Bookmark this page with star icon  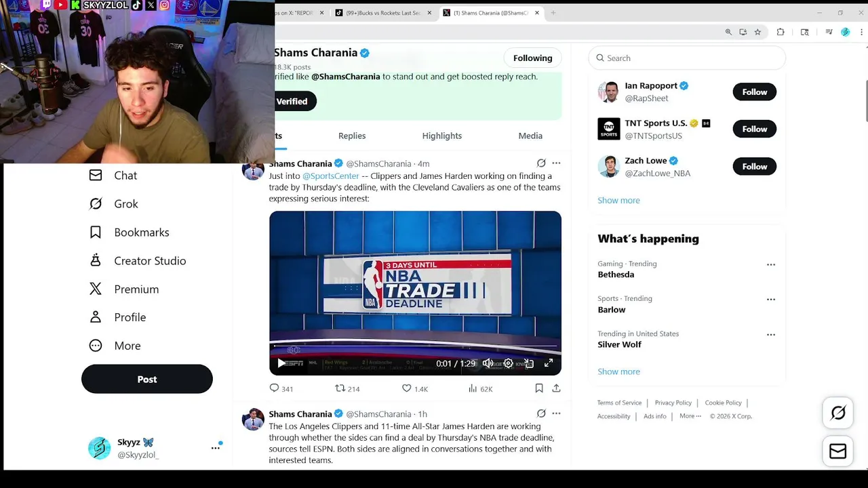[x=757, y=32]
